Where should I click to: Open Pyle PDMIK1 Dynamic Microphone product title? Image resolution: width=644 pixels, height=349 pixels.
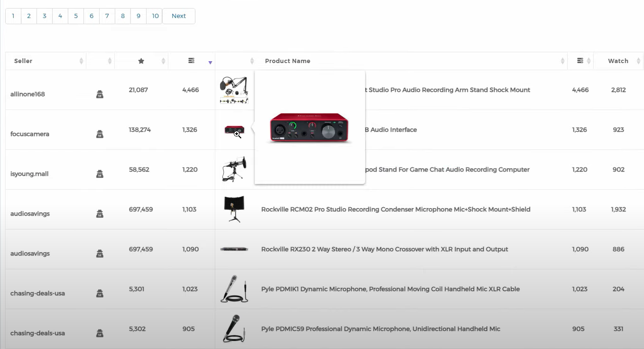pyautogui.click(x=390, y=289)
